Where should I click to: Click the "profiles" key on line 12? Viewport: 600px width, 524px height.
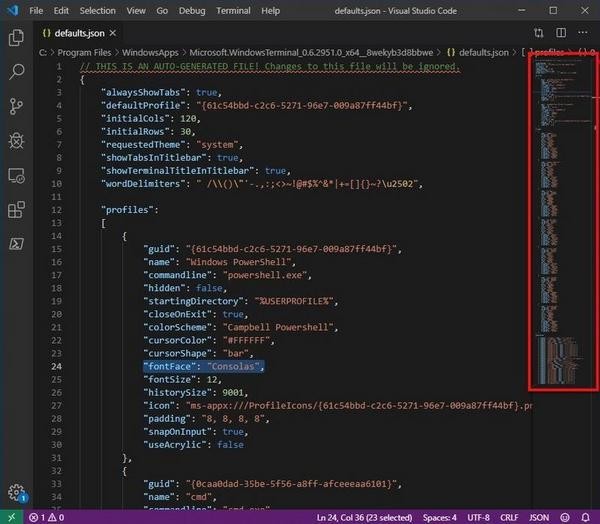pos(127,210)
